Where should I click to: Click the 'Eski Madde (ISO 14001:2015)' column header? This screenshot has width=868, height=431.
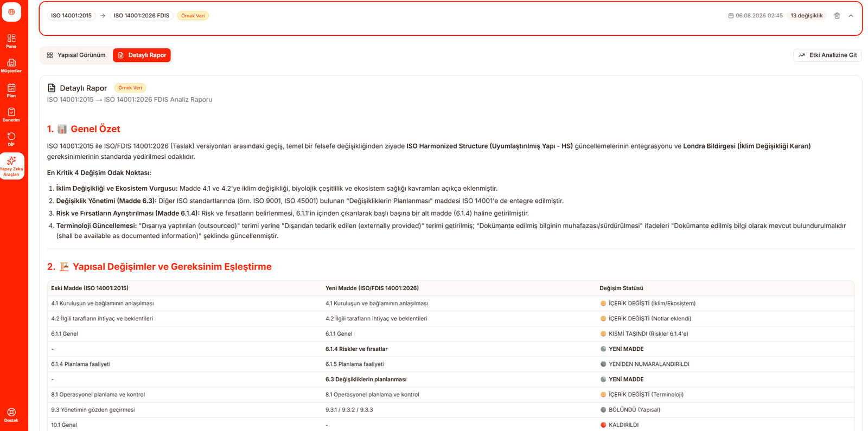[90, 288]
